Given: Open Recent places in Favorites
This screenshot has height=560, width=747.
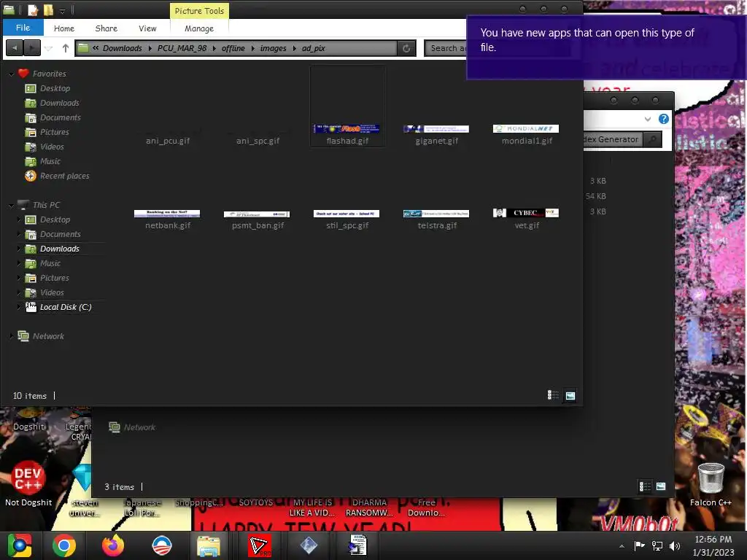Looking at the screenshot, I should pos(64,176).
